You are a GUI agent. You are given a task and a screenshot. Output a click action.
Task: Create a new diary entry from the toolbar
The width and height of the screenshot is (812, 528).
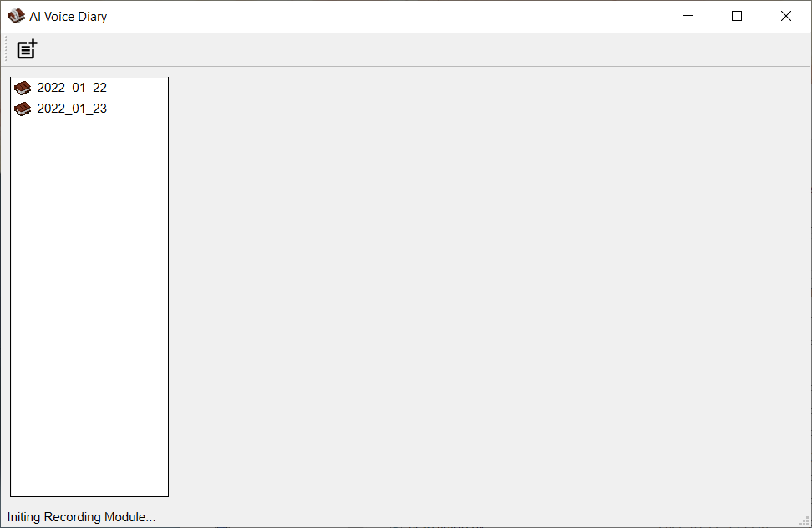pos(27,49)
